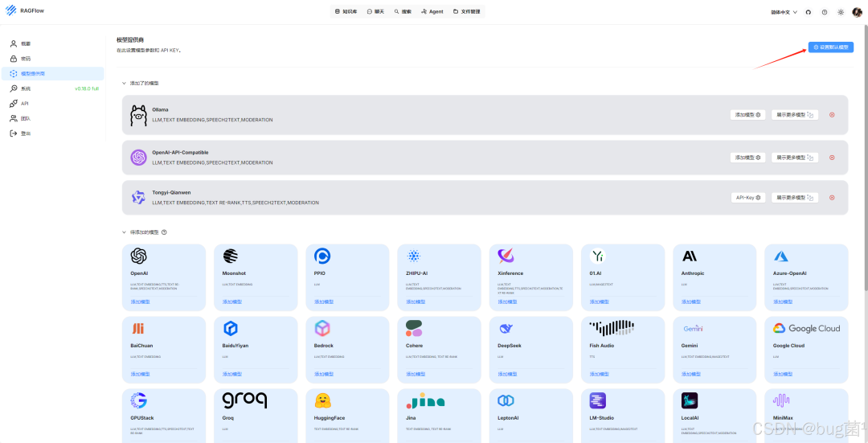Click the BaiChuan logo in its card
868x443 pixels.
(x=137, y=328)
